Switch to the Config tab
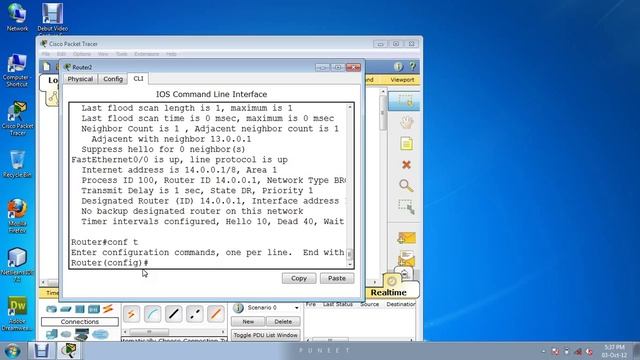 [x=113, y=79]
